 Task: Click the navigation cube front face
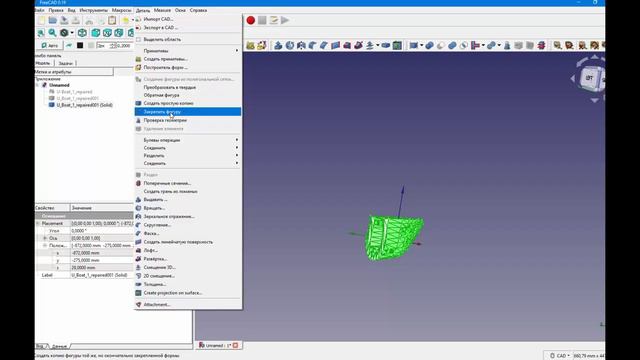589,78
